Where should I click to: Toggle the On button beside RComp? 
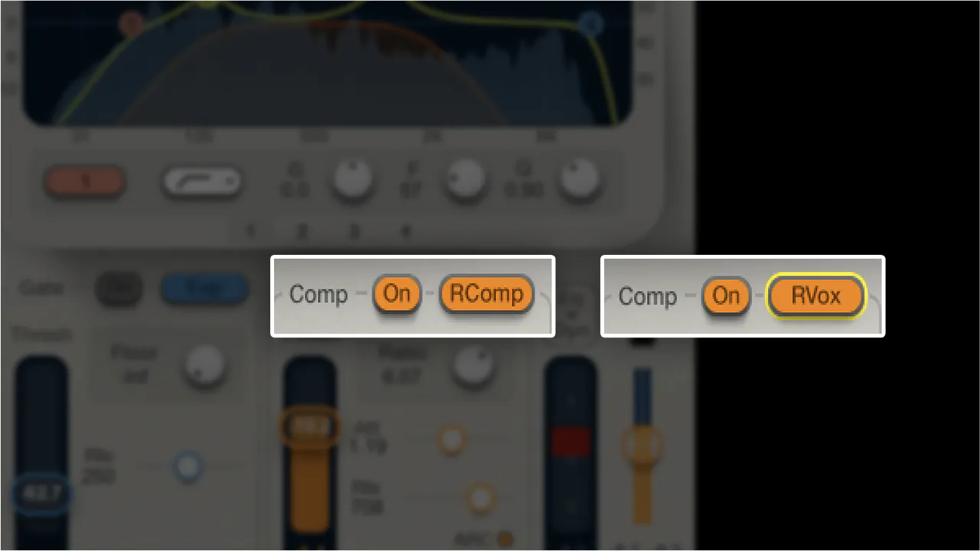click(x=397, y=294)
